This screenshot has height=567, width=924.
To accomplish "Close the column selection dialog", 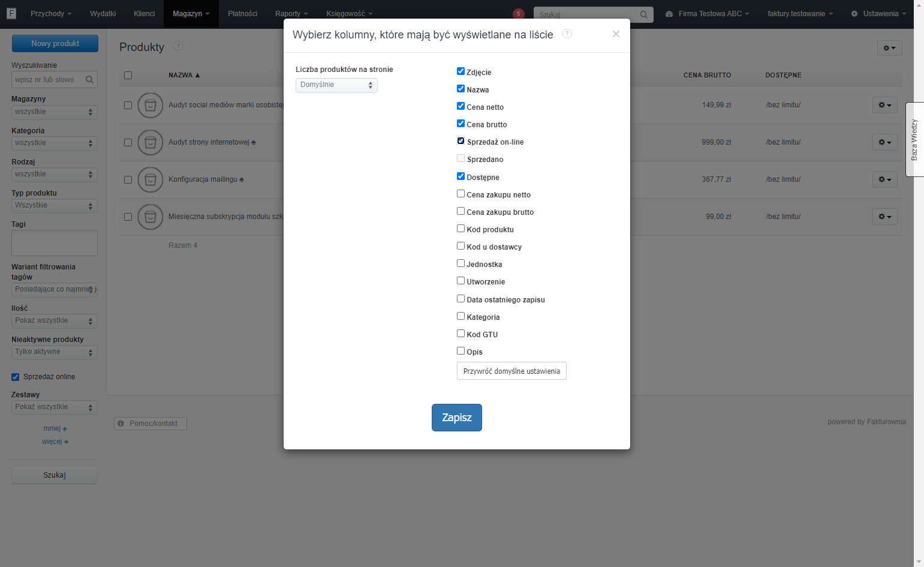I will (x=616, y=34).
